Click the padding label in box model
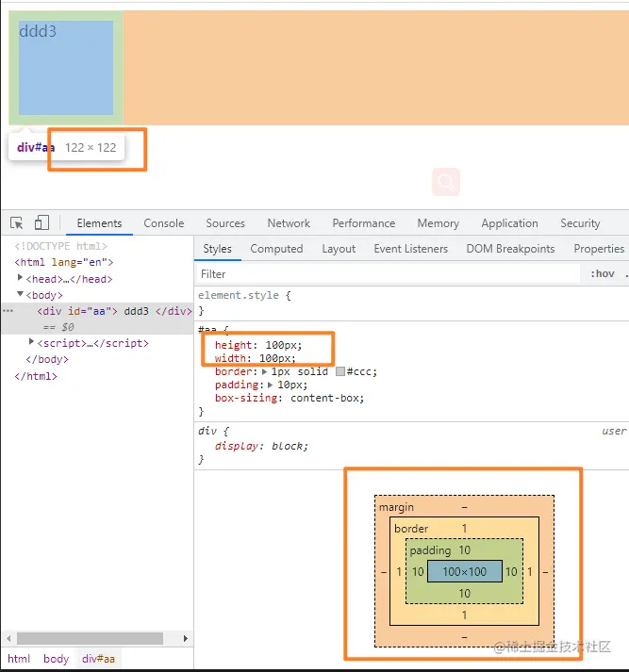This screenshot has width=629, height=672. pyautogui.click(x=430, y=550)
